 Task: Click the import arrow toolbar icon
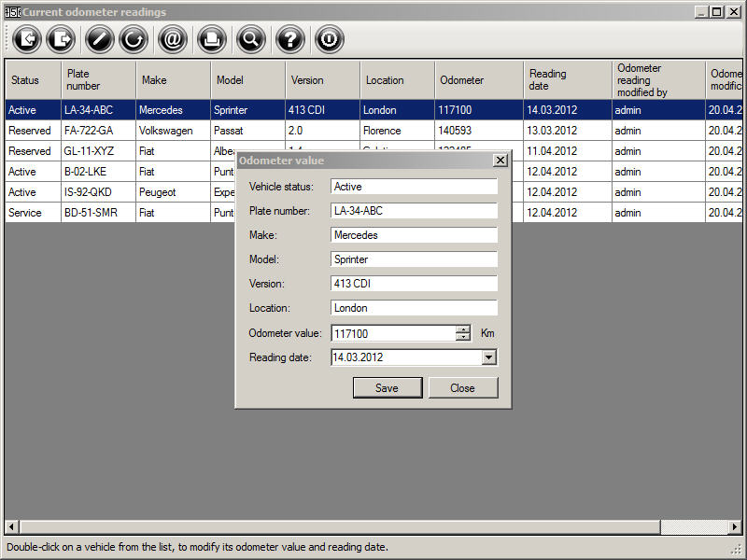(27, 39)
